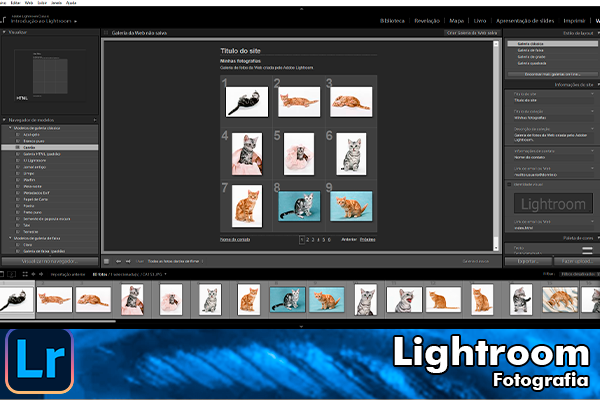Viewport: 600px width, 400px height.
Task: Collapse top panel with the top-edge arrow
Action: point(302,8)
